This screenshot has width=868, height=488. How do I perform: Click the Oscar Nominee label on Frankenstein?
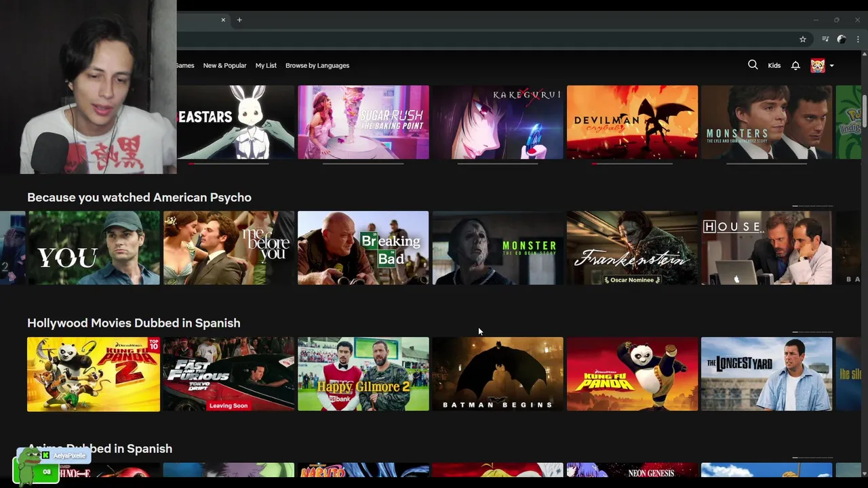click(632, 280)
